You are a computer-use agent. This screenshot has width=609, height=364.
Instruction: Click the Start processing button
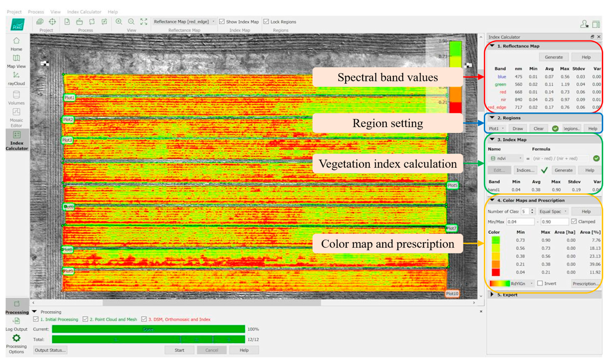coord(179,350)
